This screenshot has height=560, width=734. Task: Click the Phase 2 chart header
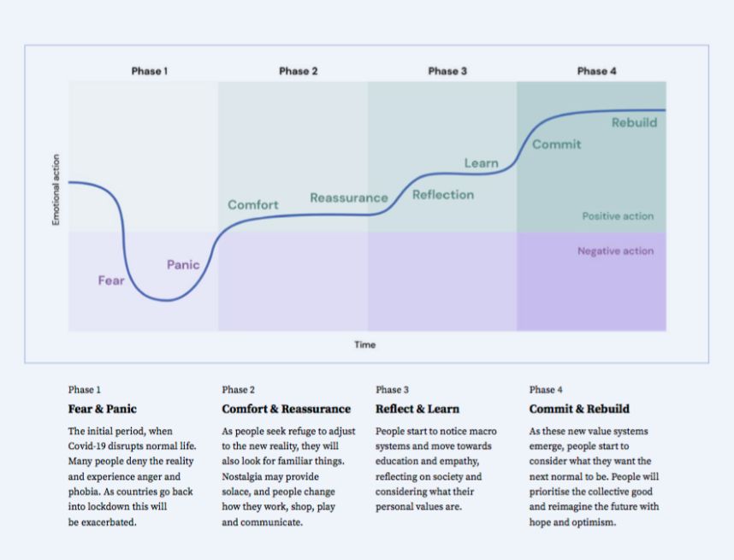point(299,71)
